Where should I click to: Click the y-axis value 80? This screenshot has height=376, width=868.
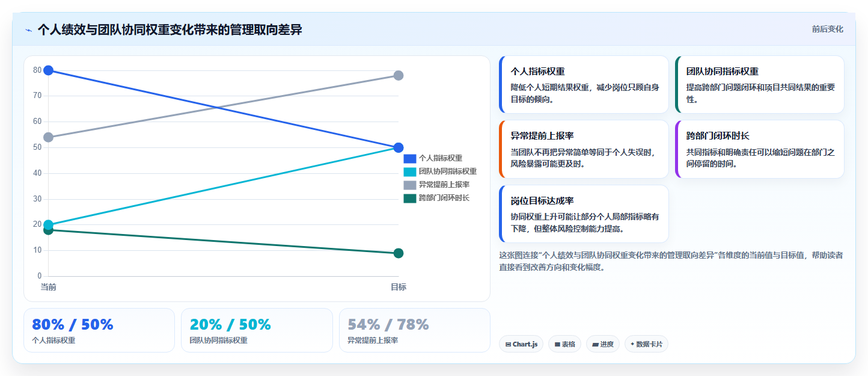[37, 70]
